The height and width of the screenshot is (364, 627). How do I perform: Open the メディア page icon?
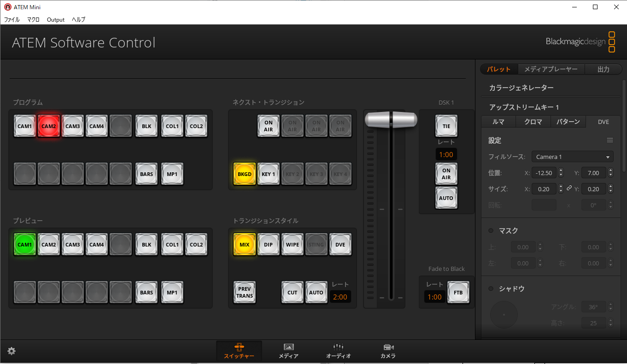coord(289,351)
